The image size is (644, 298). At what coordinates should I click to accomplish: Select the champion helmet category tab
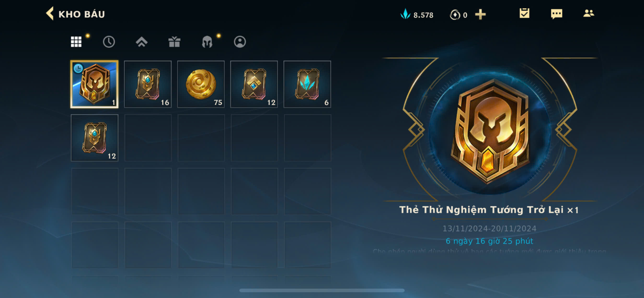[207, 42]
